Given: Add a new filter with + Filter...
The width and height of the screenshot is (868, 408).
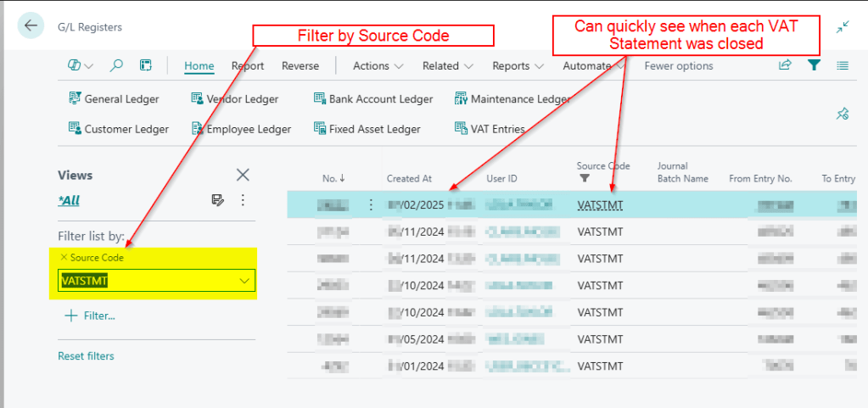Looking at the screenshot, I should pyautogui.click(x=90, y=316).
